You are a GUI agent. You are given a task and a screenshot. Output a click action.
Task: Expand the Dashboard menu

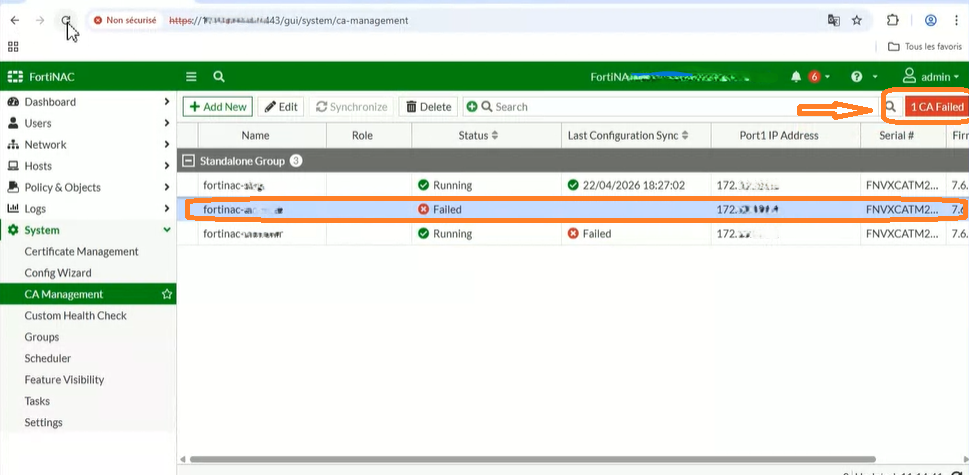click(x=88, y=102)
